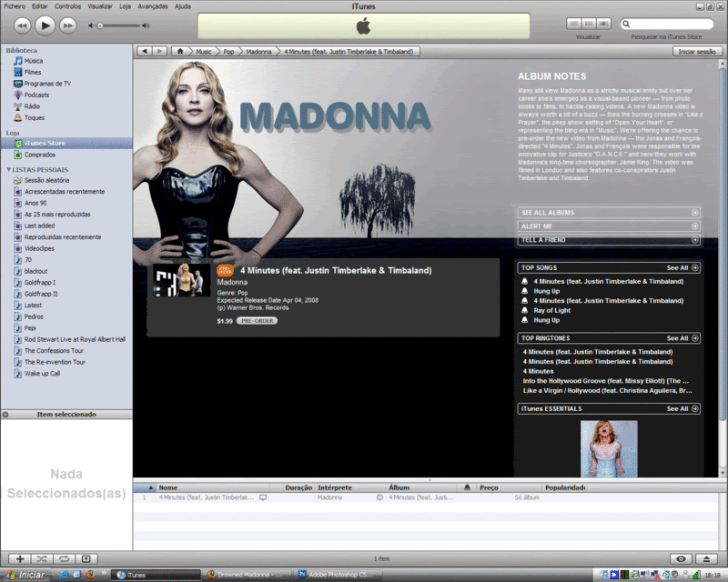See all Top Songs
728x582 pixels.
click(682, 267)
